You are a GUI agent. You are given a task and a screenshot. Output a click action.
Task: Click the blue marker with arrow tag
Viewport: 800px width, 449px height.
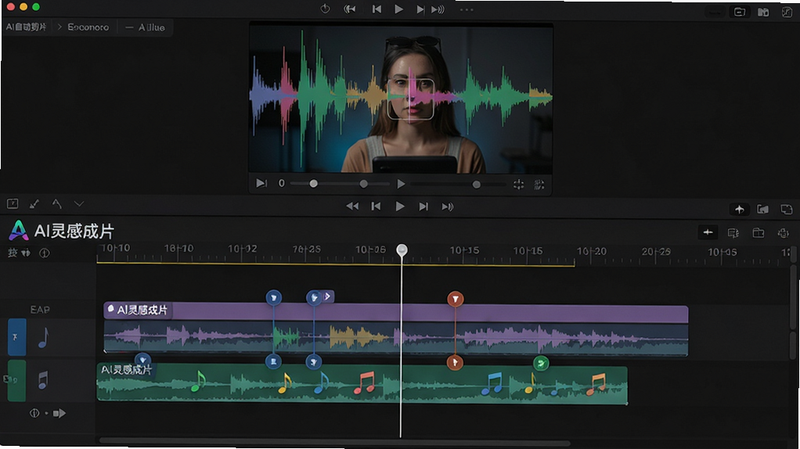point(314,297)
